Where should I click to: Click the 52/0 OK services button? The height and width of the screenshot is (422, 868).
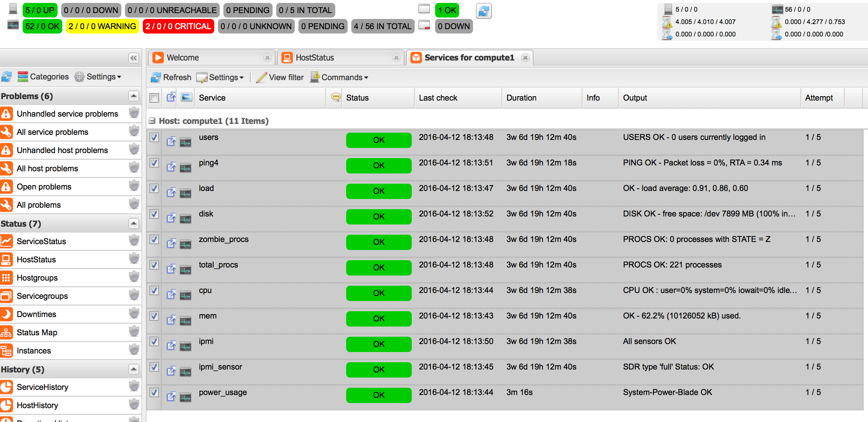pos(42,26)
